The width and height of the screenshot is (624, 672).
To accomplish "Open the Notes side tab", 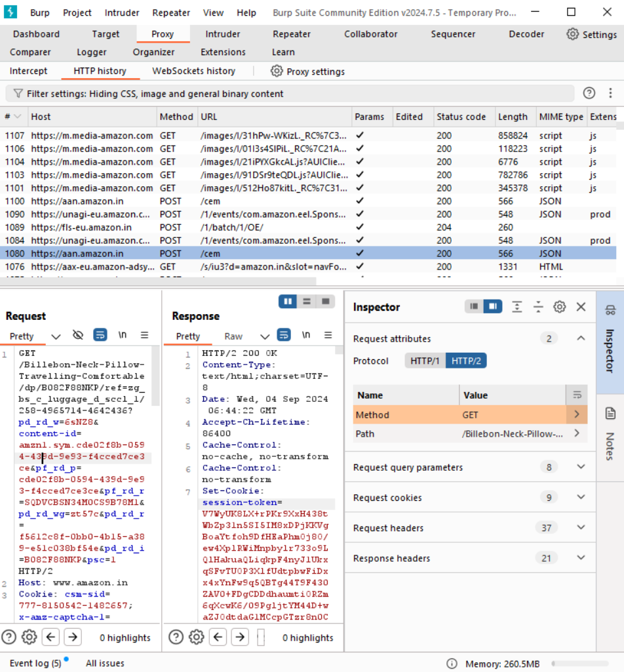I will [x=610, y=437].
